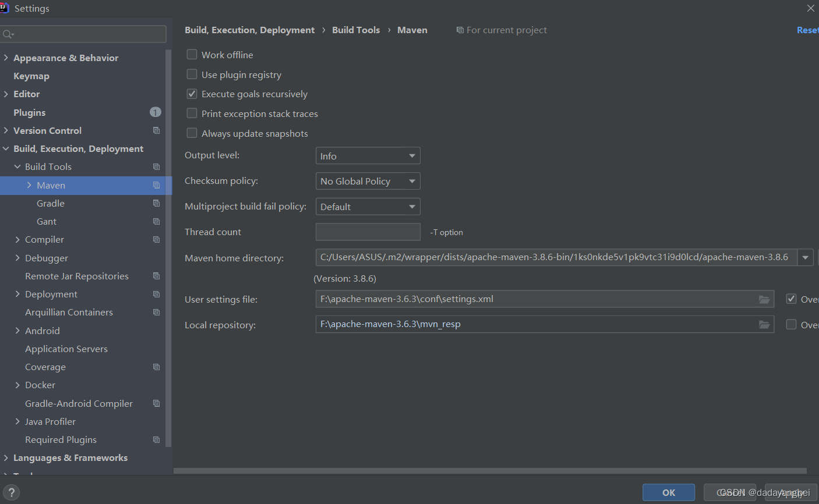Click in settings search box
819x504 pixels.
coord(83,34)
